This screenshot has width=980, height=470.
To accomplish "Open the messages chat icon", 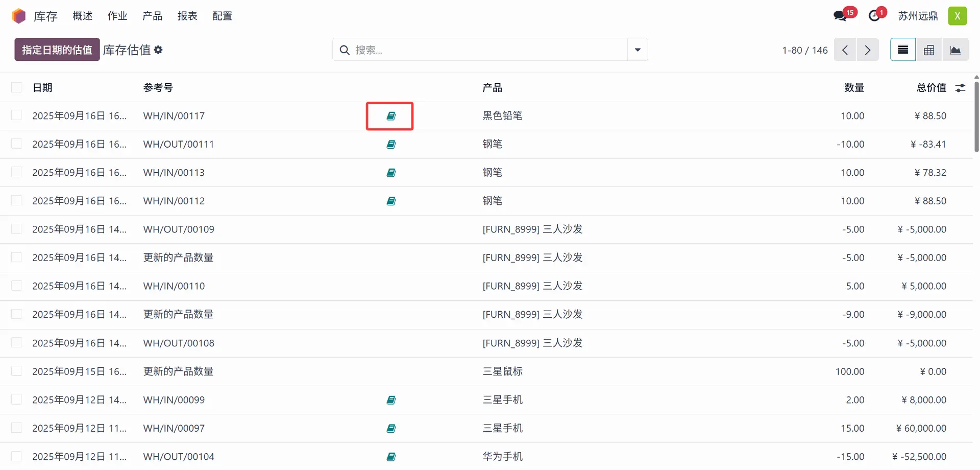I will [x=840, y=16].
